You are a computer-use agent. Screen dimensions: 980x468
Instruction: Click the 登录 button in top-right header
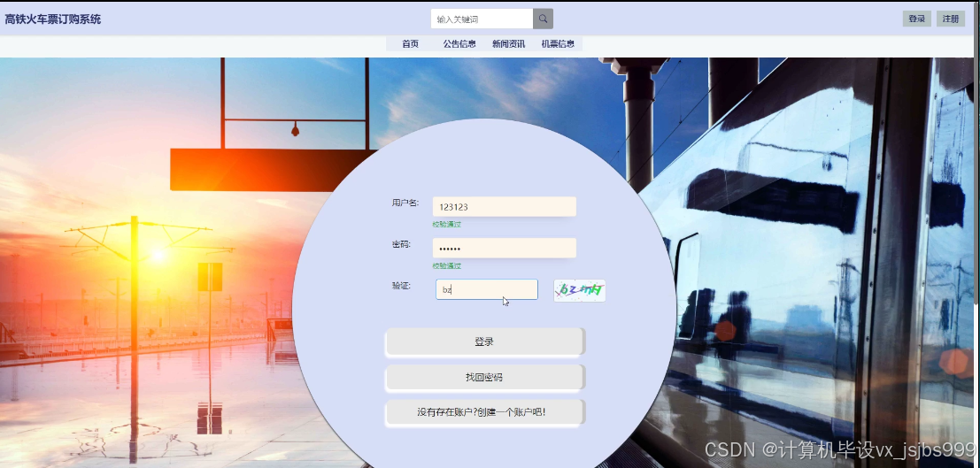click(x=917, y=19)
